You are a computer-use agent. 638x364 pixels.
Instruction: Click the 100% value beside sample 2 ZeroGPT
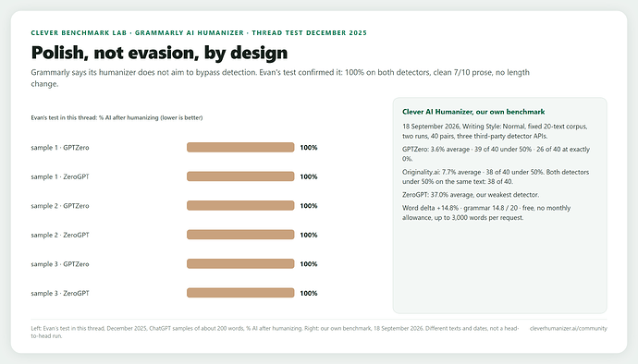(309, 235)
